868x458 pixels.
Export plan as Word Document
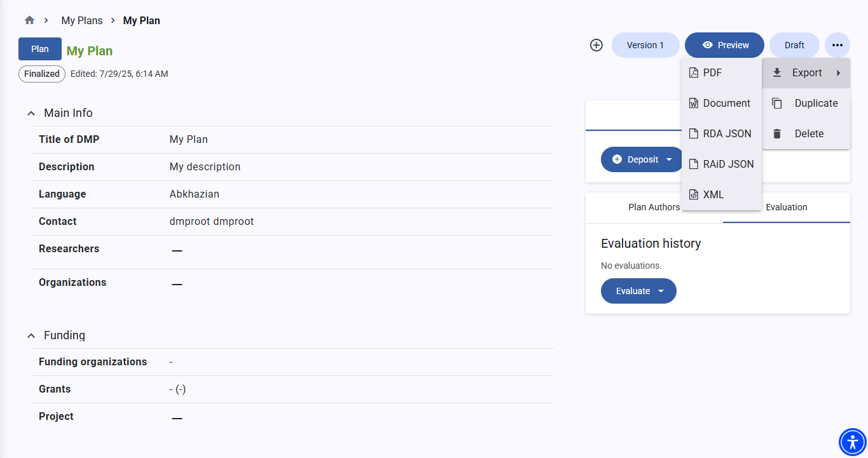point(726,104)
